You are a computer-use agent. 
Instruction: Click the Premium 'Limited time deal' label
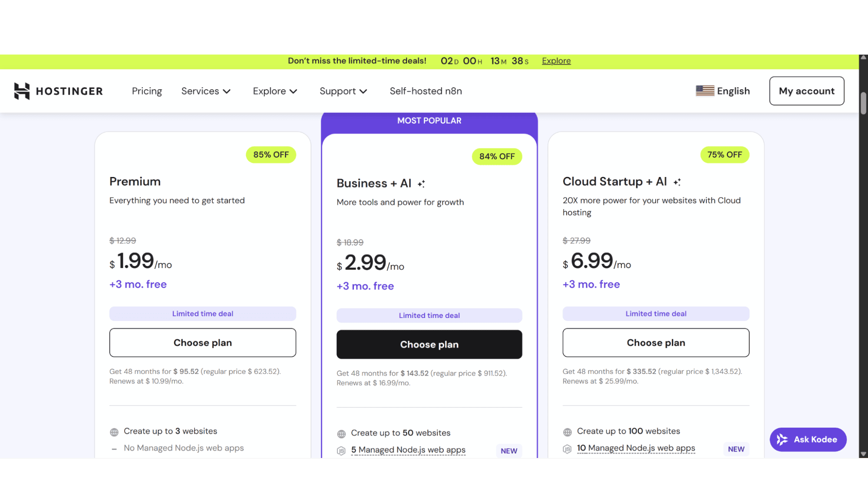203,314
